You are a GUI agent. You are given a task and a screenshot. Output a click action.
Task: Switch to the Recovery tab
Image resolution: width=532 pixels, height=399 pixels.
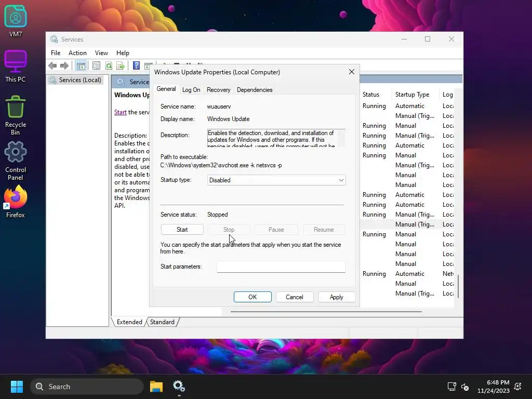tap(219, 90)
